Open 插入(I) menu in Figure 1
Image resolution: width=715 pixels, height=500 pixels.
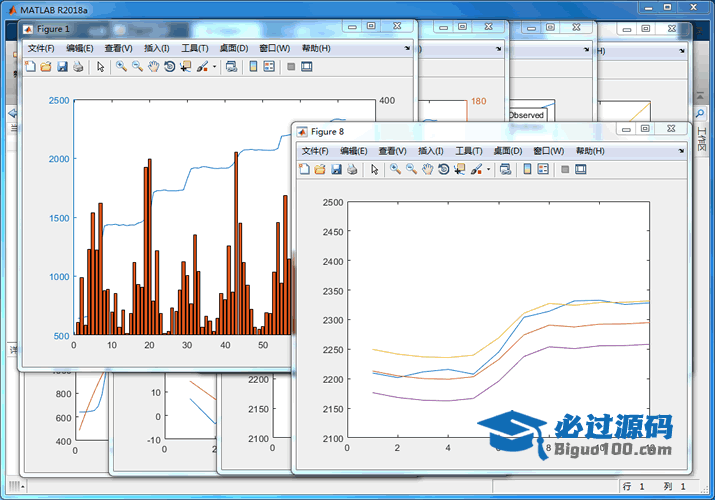click(x=157, y=48)
